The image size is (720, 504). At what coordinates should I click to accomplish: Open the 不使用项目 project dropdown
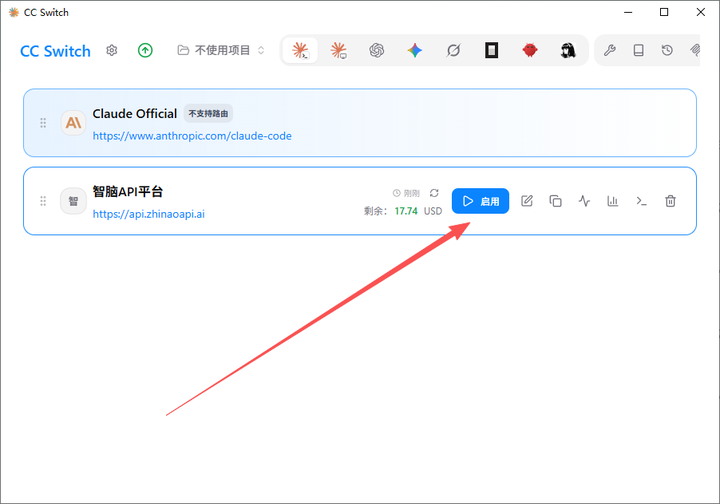(x=221, y=50)
